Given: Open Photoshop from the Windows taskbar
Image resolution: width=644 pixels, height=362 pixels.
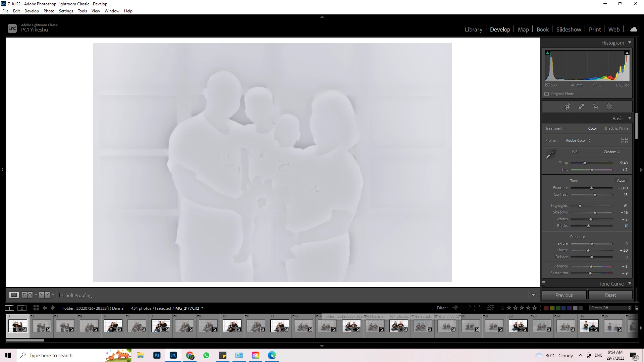Looking at the screenshot, I should (157, 355).
